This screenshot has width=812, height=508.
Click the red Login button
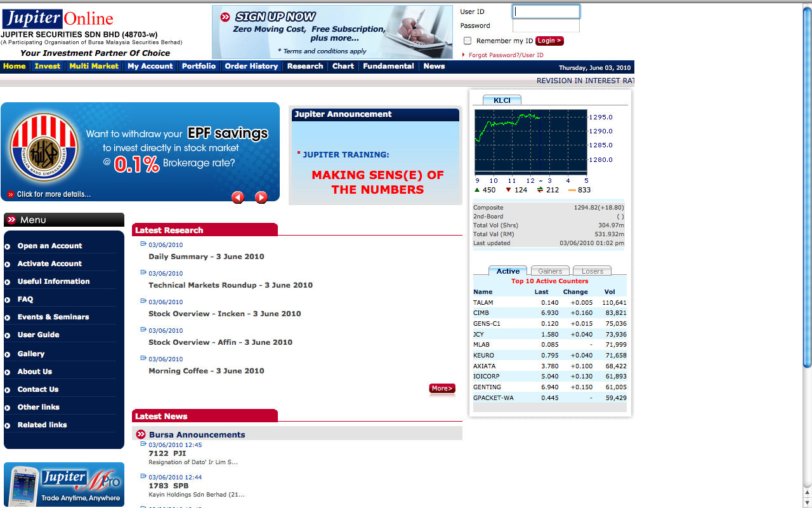[x=549, y=41]
